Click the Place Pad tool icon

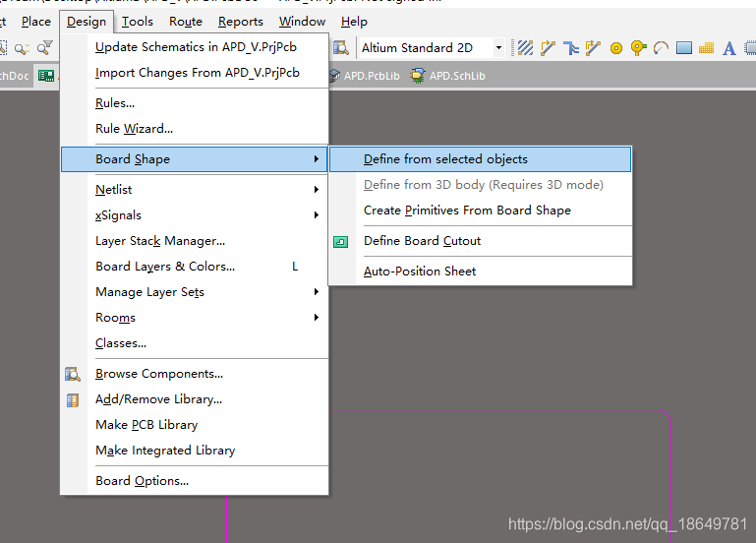[x=616, y=48]
